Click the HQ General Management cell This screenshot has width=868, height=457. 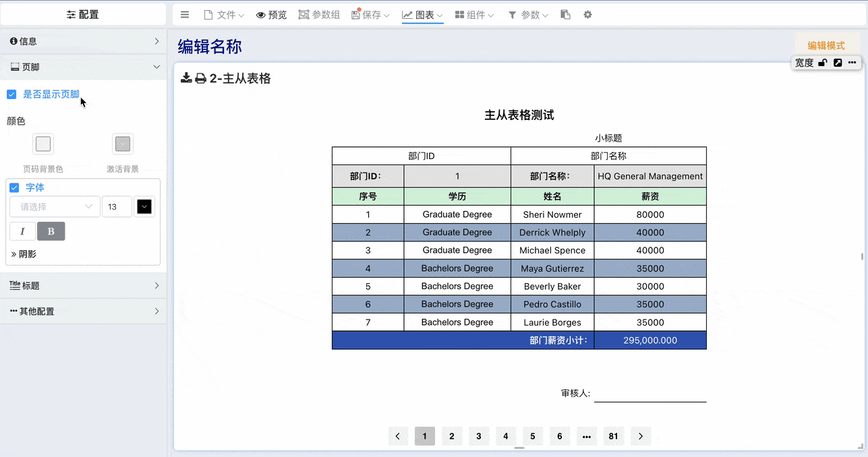(x=650, y=176)
